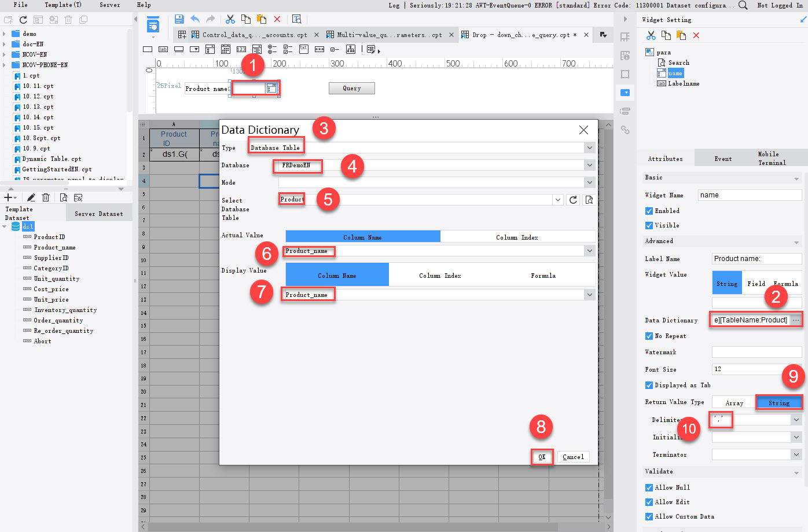808x532 pixels.
Task: Insert a Number widget from widget bar
Action: pyautogui.click(x=241, y=49)
